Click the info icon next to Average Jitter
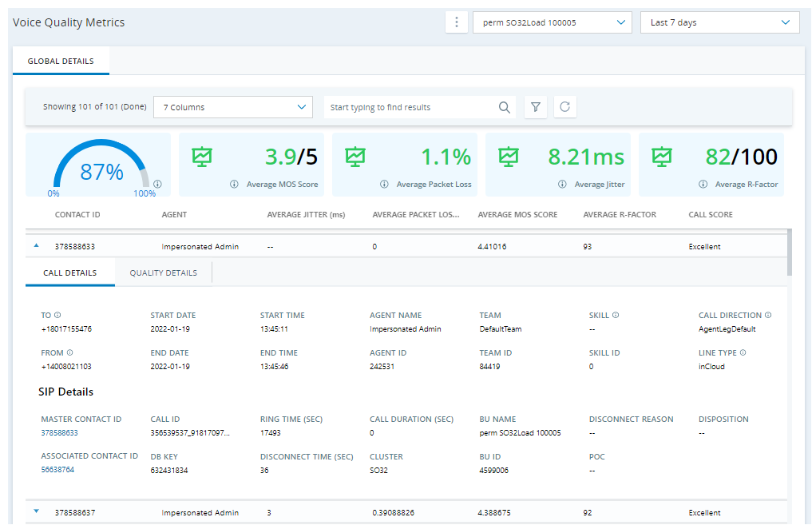The image size is (812, 529). click(x=562, y=184)
